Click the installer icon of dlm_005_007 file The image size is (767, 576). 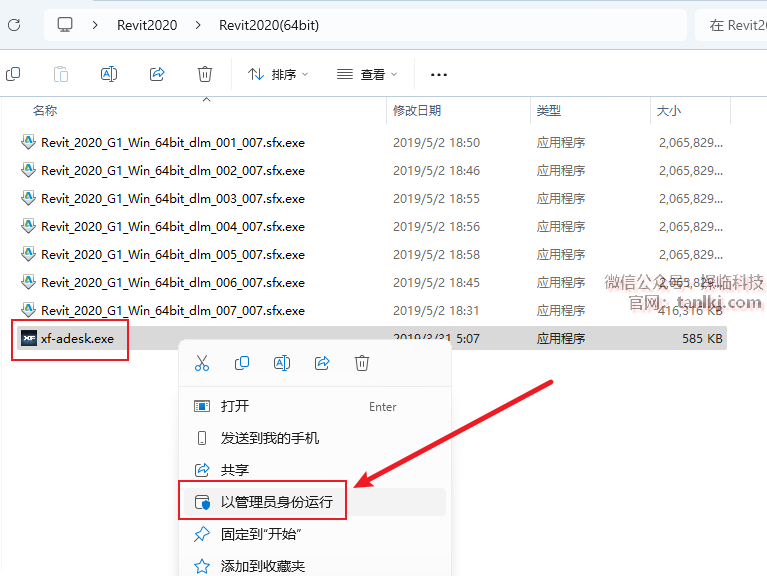click(28, 254)
